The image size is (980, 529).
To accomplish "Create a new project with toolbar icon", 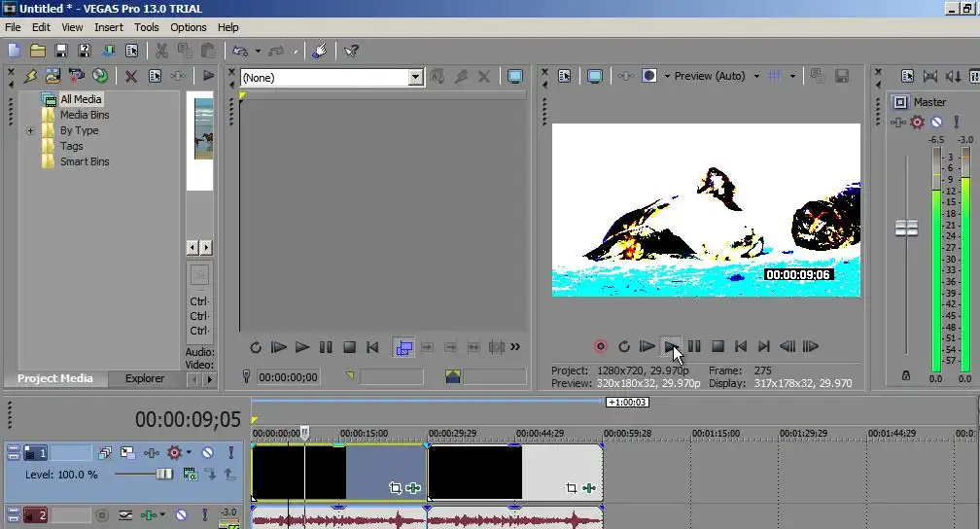I will pyautogui.click(x=15, y=51).
